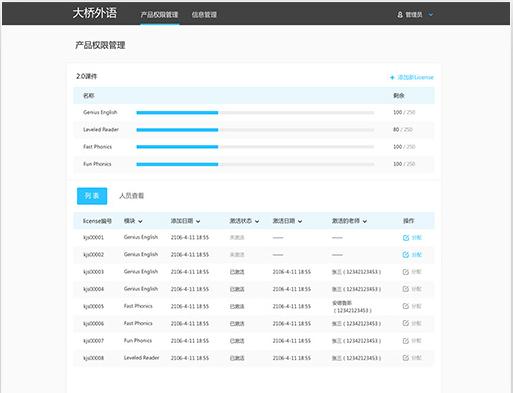513x393 pixels.
Task: Click the Fun Phonics name in the summary table
Action: [x=97, y=164]
